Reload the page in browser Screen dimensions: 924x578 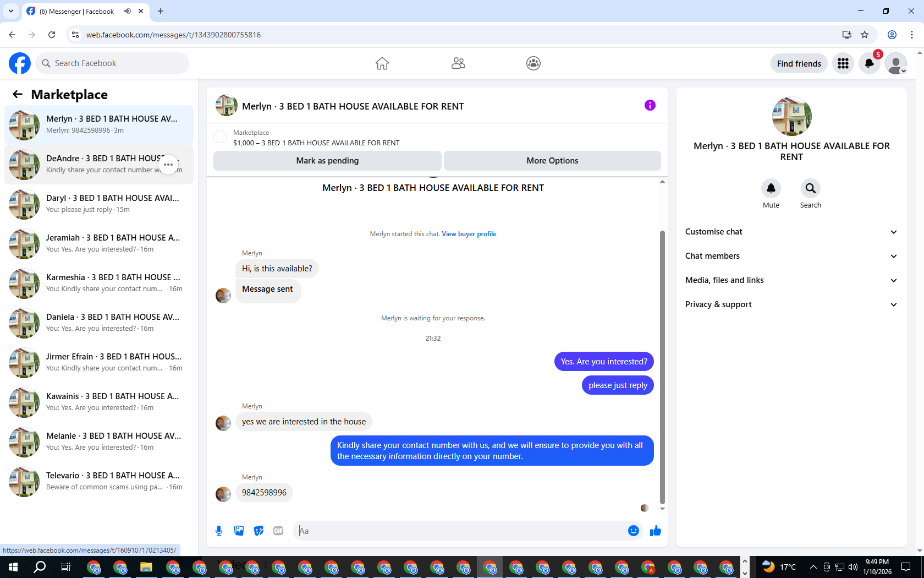pos(52,35)
